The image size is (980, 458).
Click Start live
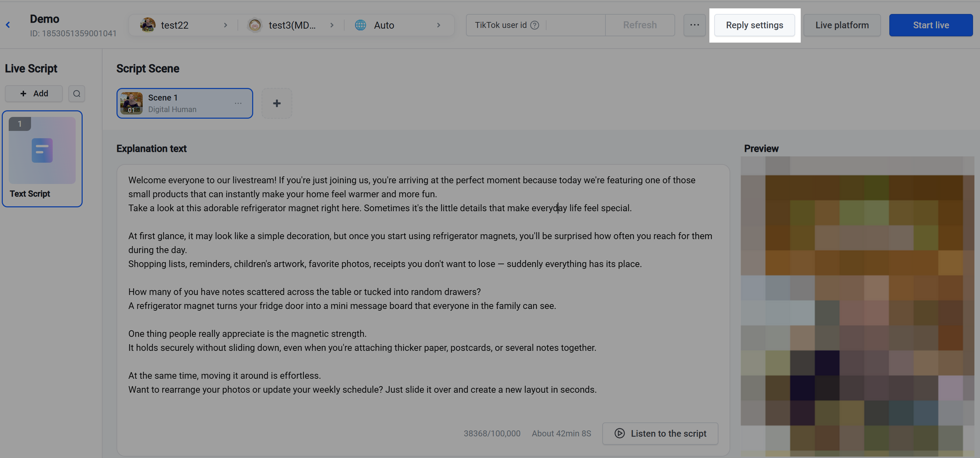click(x=930, y=25)
